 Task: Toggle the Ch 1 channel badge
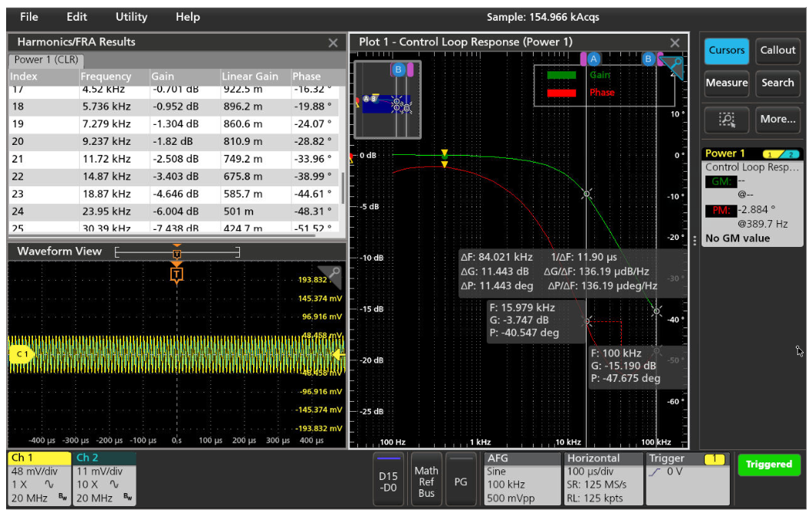click(x=38, y=478)
